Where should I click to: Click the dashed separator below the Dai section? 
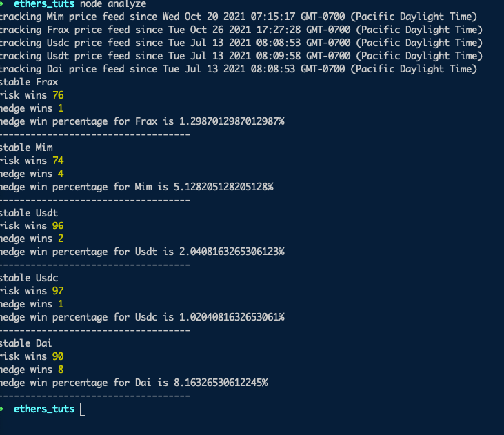[94, 395]
